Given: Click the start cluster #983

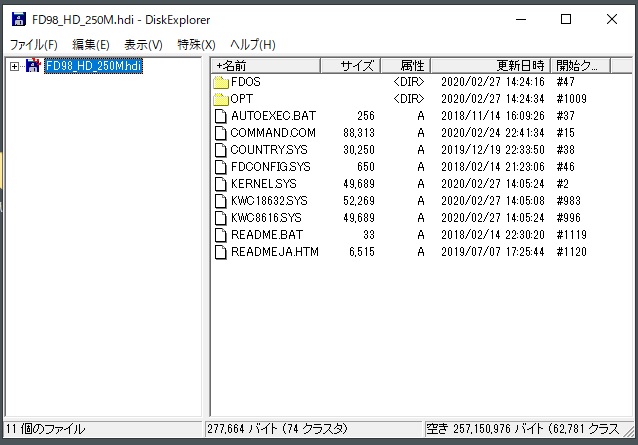Looking at the screenshot, I should point(568,201).
